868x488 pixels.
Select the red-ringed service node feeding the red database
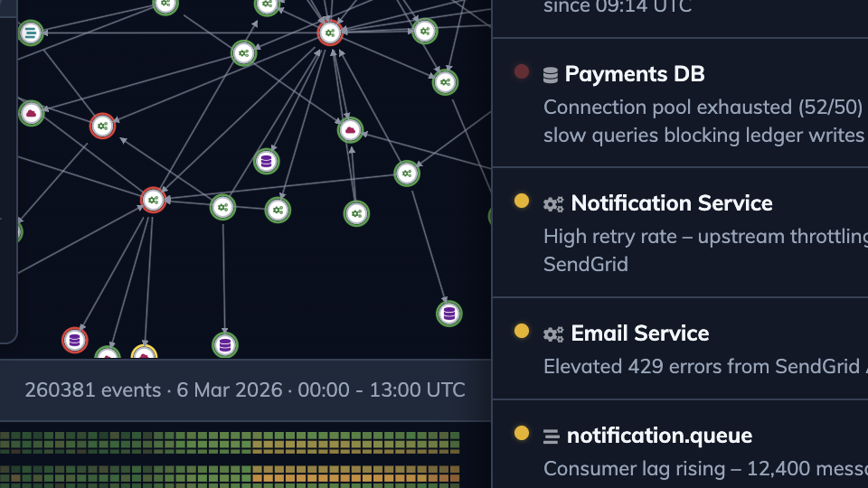(154, 201)
